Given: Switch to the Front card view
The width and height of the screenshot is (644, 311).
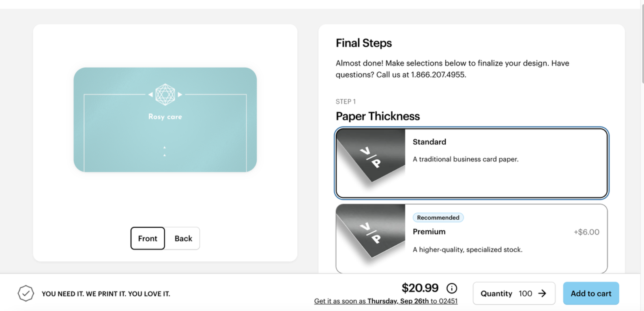Looking at the screenshot, I should pos(148,238).
